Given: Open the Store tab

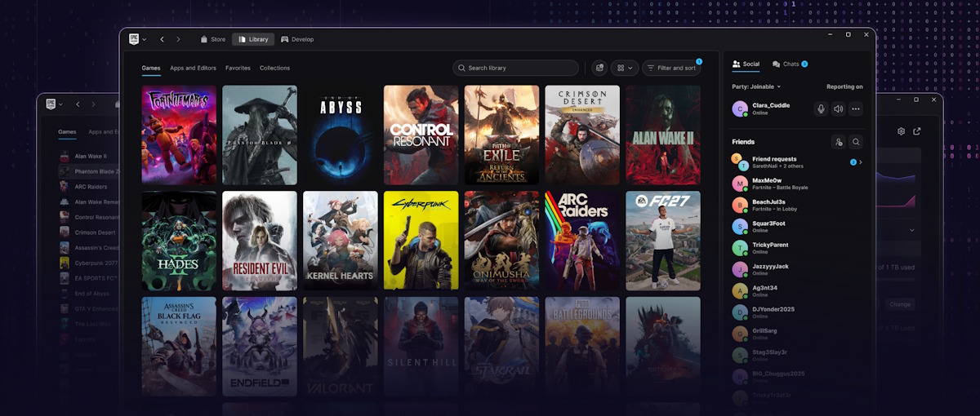Looking at the screenshot, I should (212, 39).
